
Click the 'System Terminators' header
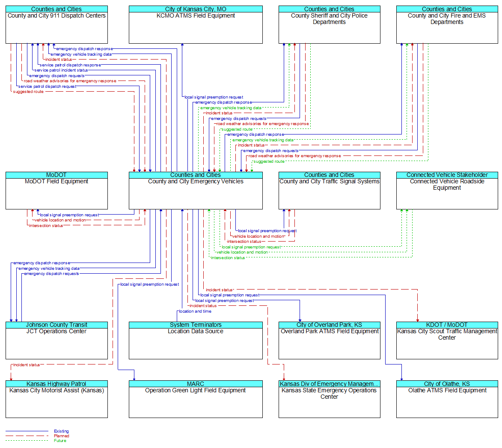[x=196, y=325]
